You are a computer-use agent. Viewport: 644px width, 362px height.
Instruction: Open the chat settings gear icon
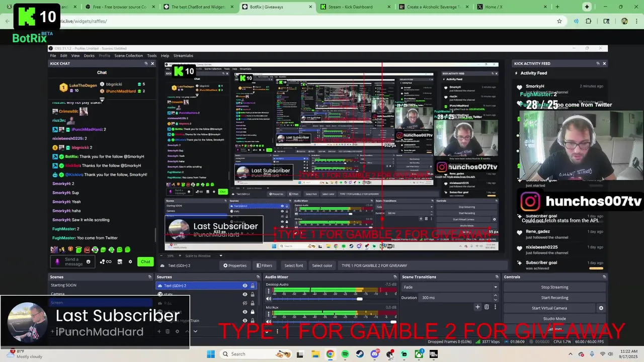pos(130,261)
